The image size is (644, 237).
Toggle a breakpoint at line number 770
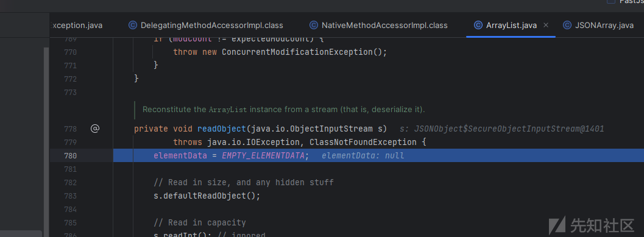71,52
